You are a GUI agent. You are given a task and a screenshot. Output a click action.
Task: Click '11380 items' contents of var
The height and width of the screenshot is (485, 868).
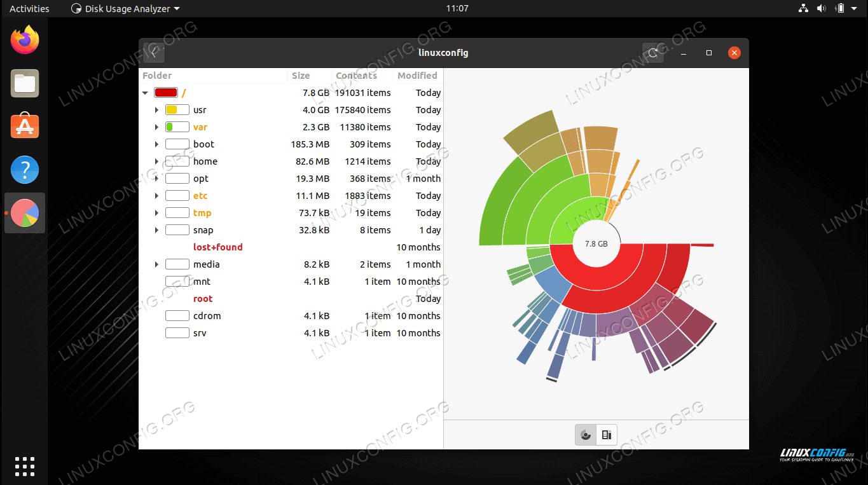click(x=365, y=127)
